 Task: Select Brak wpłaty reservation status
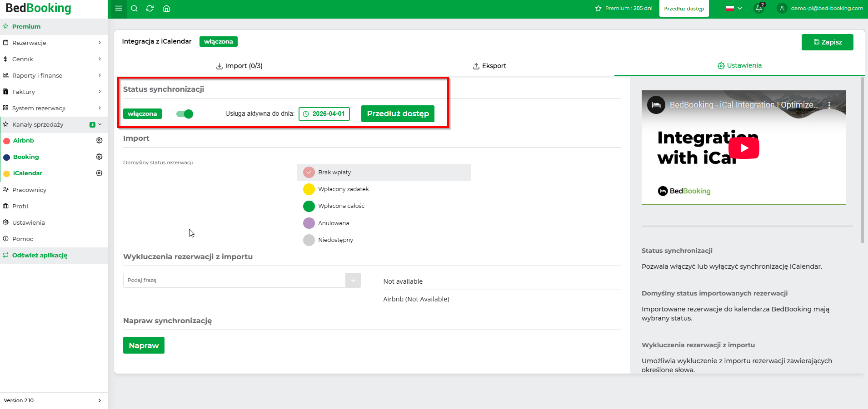coord(384,172)
